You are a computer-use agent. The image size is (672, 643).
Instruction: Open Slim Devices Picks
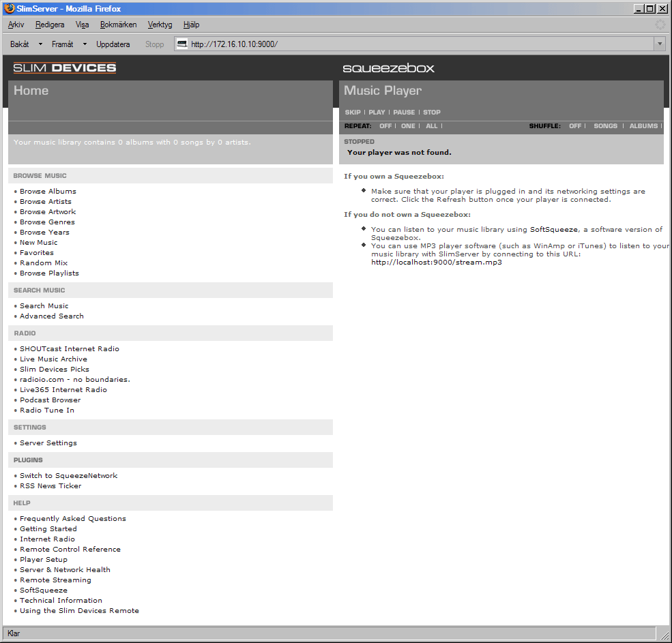click(55, 370)
